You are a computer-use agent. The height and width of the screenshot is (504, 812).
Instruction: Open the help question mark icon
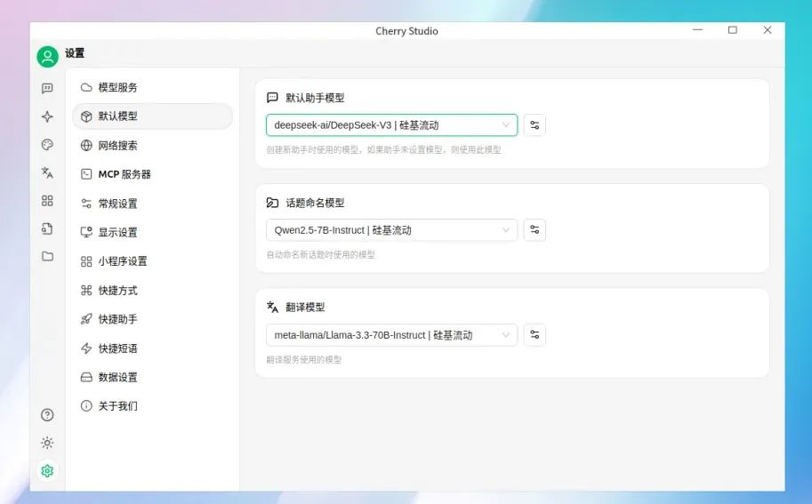click(x=47, y=415)
